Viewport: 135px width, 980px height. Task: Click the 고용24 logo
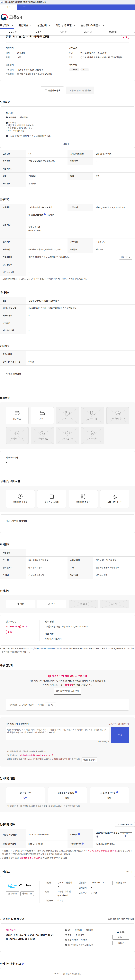11,17
